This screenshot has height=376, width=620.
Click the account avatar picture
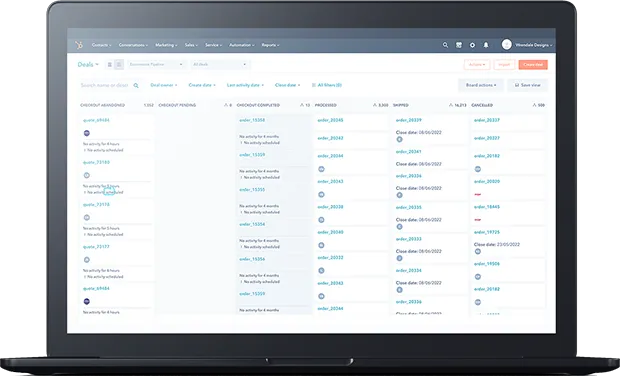pyautogui.click(x=507, y=45)
